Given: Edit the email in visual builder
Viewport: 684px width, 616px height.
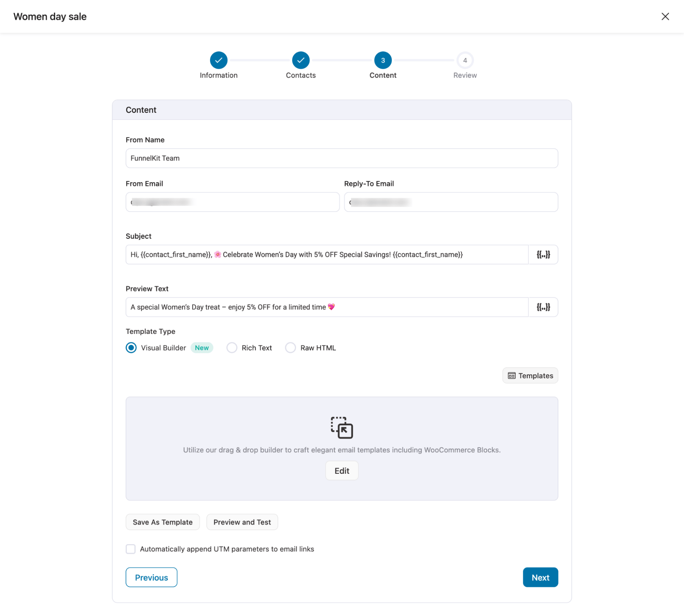Looking at the screenshot, I should [x=342, y=471].
